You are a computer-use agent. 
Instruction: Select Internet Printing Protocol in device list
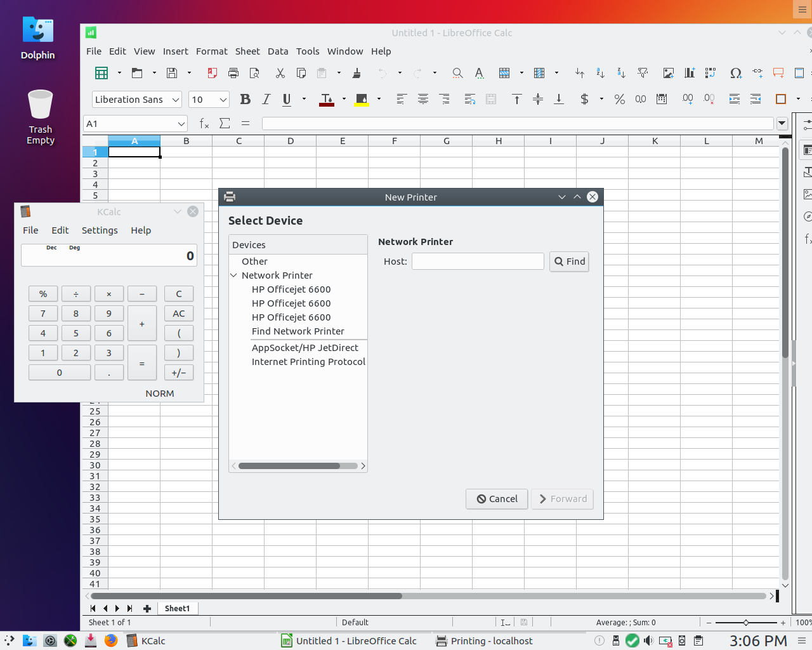pyautogui.click(x=308, y=362)
